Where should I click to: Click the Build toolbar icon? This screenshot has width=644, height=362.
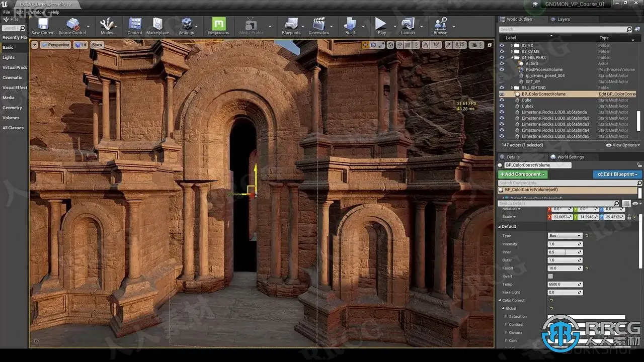coord(350,24)
